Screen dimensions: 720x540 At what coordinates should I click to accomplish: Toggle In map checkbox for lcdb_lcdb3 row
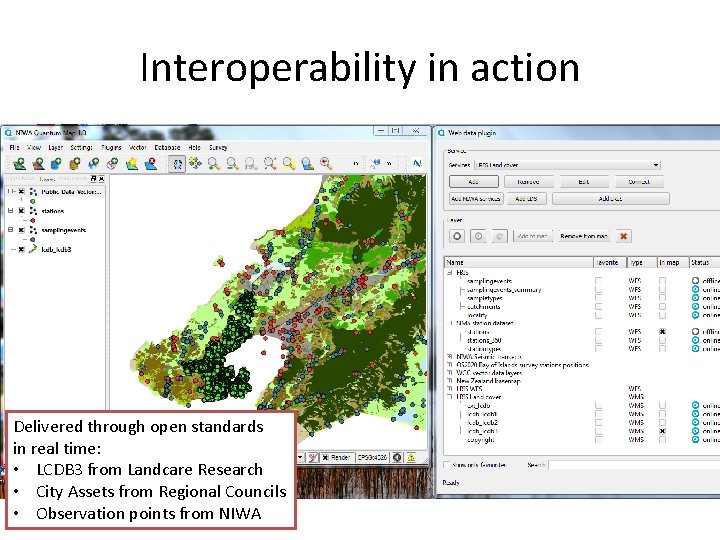[662, 431]
